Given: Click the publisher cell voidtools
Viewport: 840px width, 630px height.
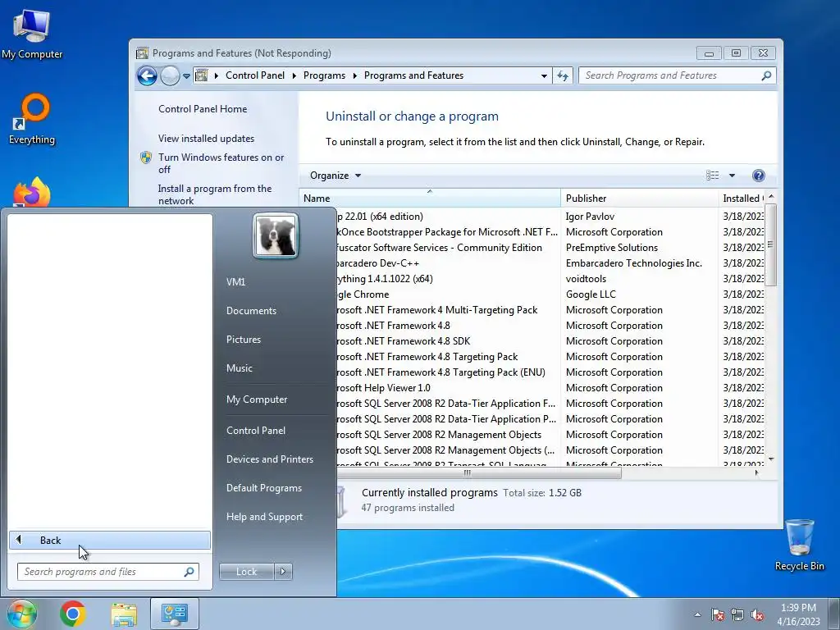Looking at the screenshot, I should 586,279.
